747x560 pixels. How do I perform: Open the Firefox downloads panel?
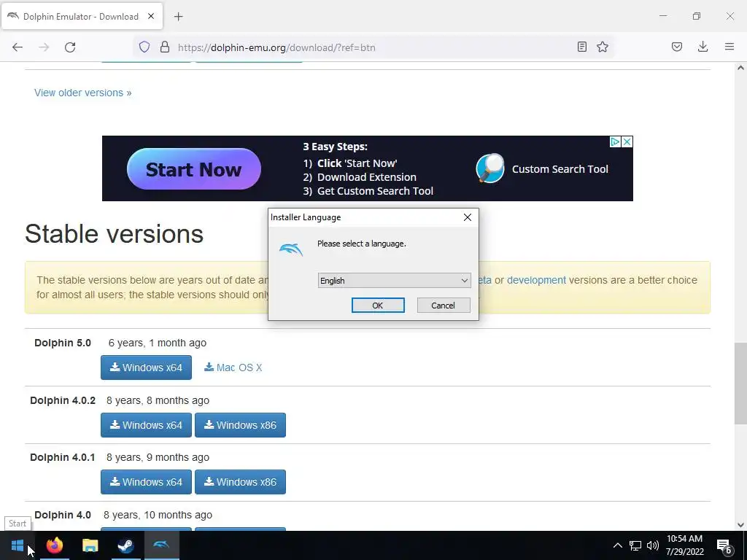coord(703,47)
